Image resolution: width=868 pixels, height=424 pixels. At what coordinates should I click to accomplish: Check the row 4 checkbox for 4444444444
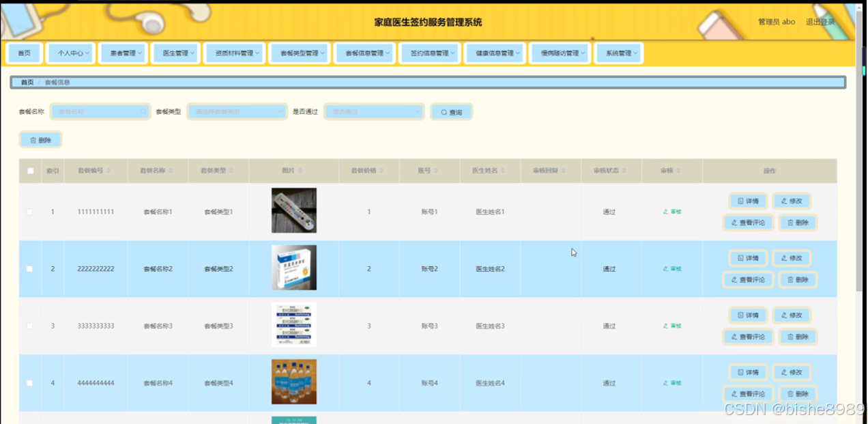[29, 383]
